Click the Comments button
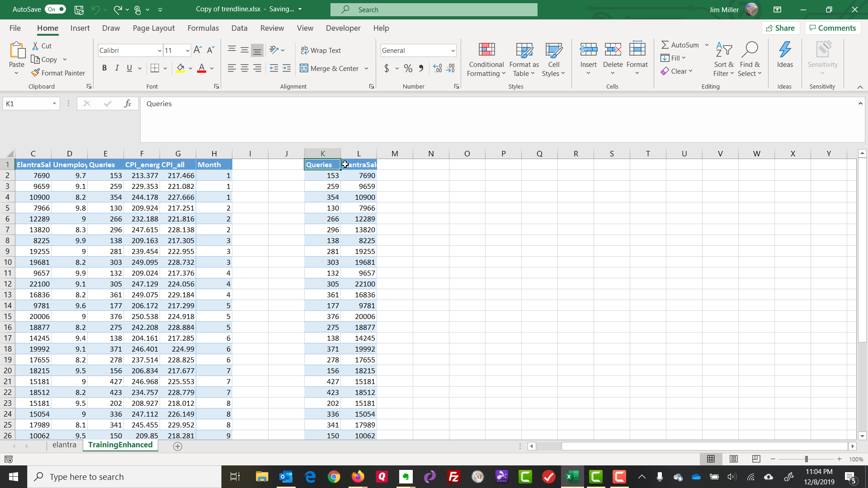This screenshot has height=488, width=868. coord(832,28)
